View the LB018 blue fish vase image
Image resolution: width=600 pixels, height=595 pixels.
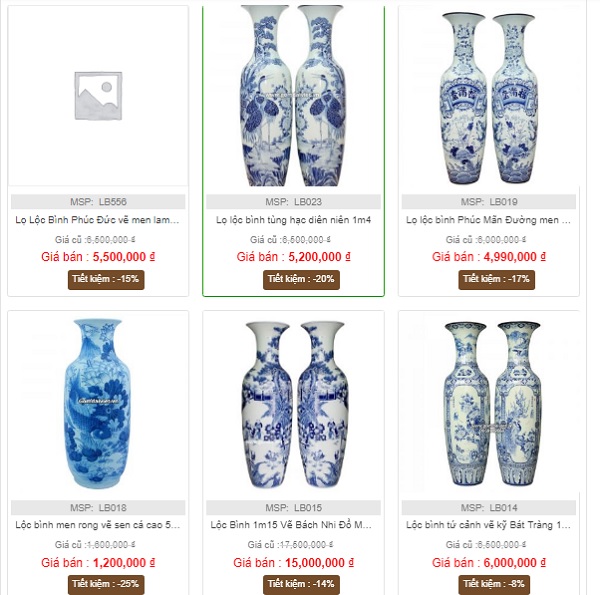pyautogui.click(x=98, y=404)
